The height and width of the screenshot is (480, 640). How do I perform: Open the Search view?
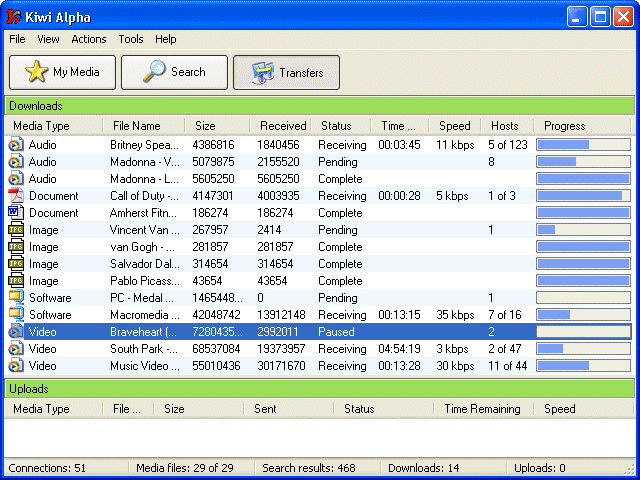(x=174, y=72)
